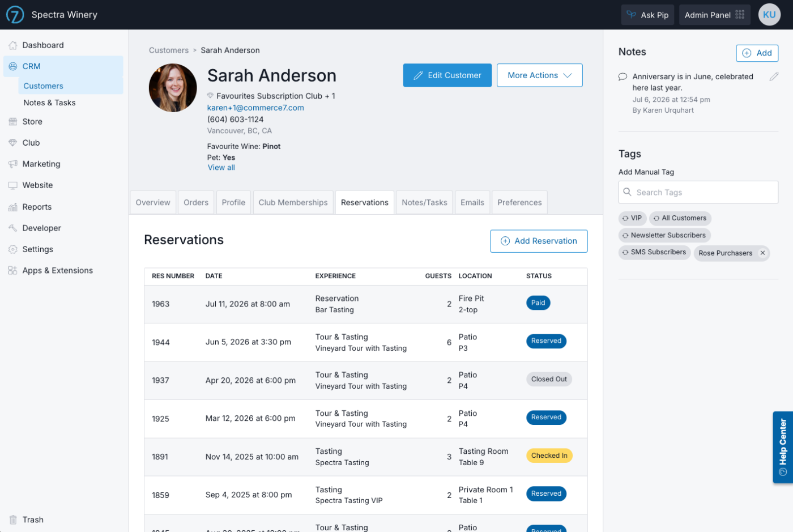Open Sarah Anderson's profile photo
The height and width of the screenshot is (532, 793).
[173, 88]
